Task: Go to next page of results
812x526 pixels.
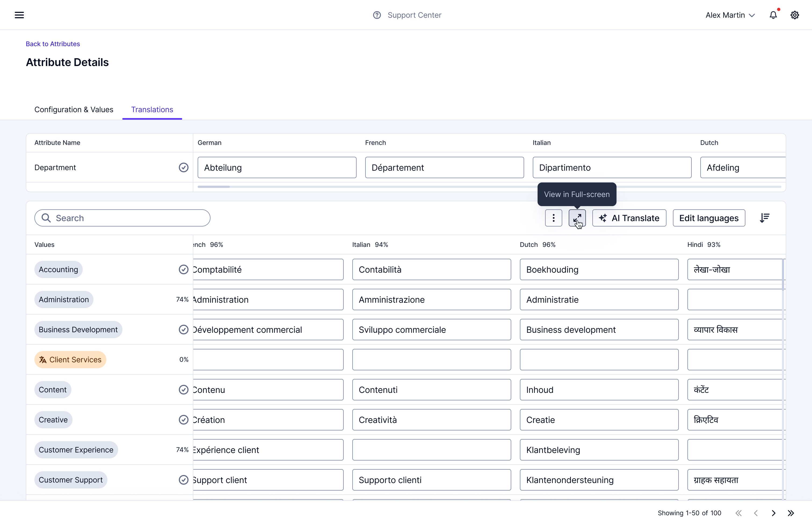Action: (x=773, y=513)
